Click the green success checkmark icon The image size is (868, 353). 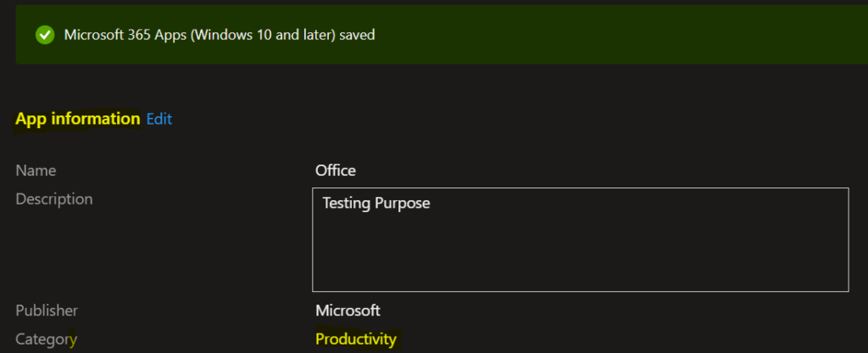pos(45,35)
